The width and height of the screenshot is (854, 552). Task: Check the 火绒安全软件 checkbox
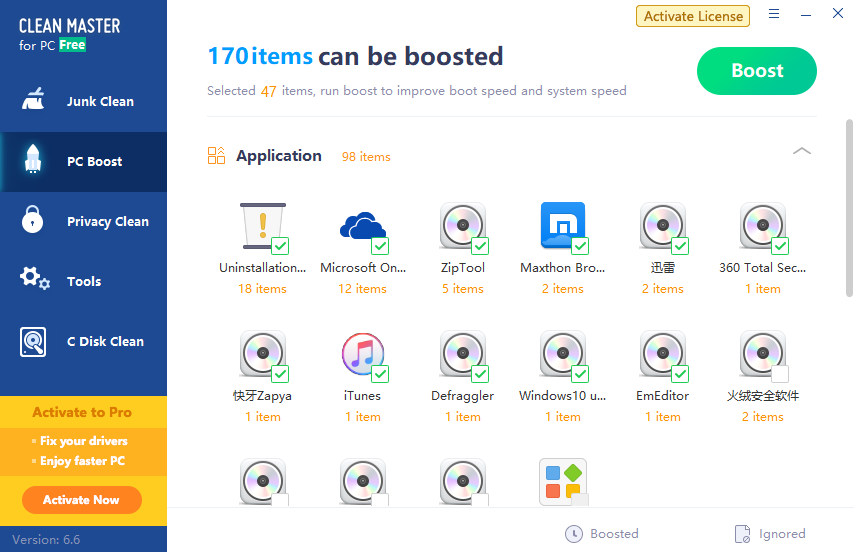[x=780, y=374]
